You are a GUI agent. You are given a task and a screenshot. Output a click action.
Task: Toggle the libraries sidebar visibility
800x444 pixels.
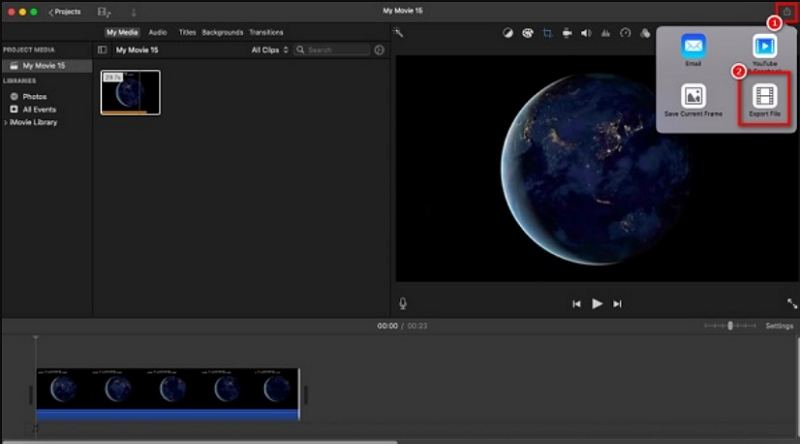click(x=102, y=50)
